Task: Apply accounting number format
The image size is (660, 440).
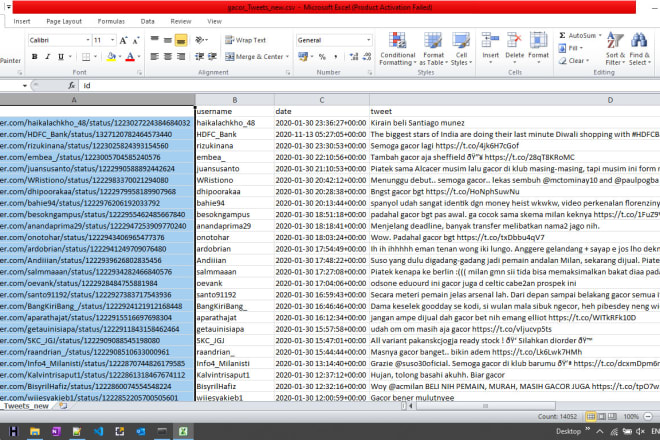Action: coord(302,56)
